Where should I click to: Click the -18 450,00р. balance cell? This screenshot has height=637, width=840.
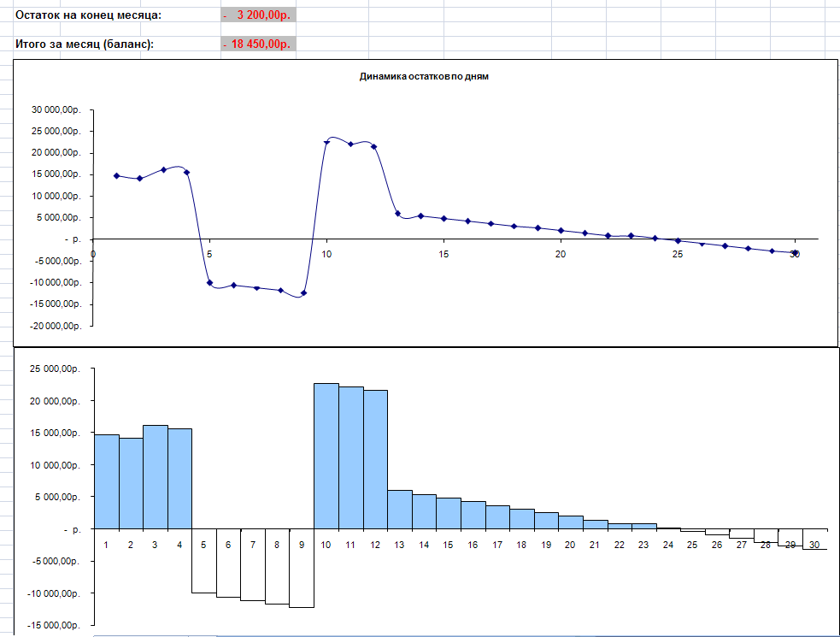pyautogui.click(x=258, y=44)
